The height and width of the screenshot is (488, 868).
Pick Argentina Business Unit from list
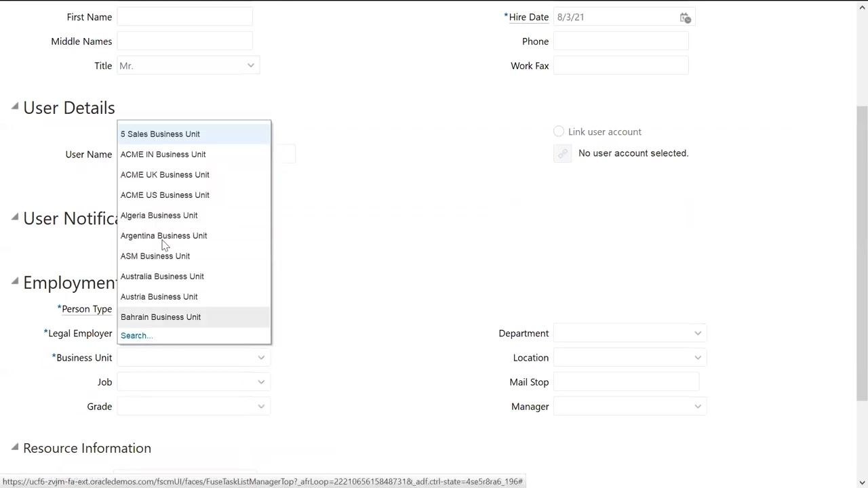pos(194,236)
